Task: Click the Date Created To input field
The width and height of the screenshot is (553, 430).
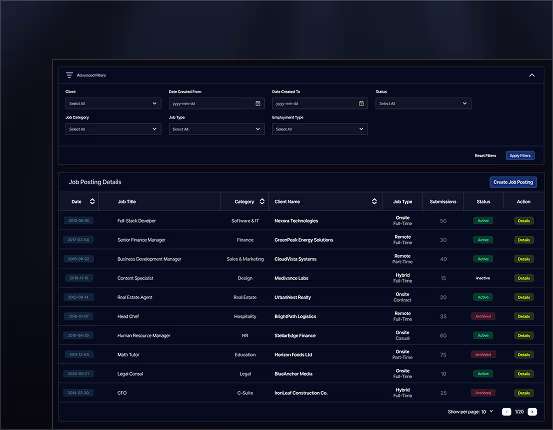Action: point(320,103)
